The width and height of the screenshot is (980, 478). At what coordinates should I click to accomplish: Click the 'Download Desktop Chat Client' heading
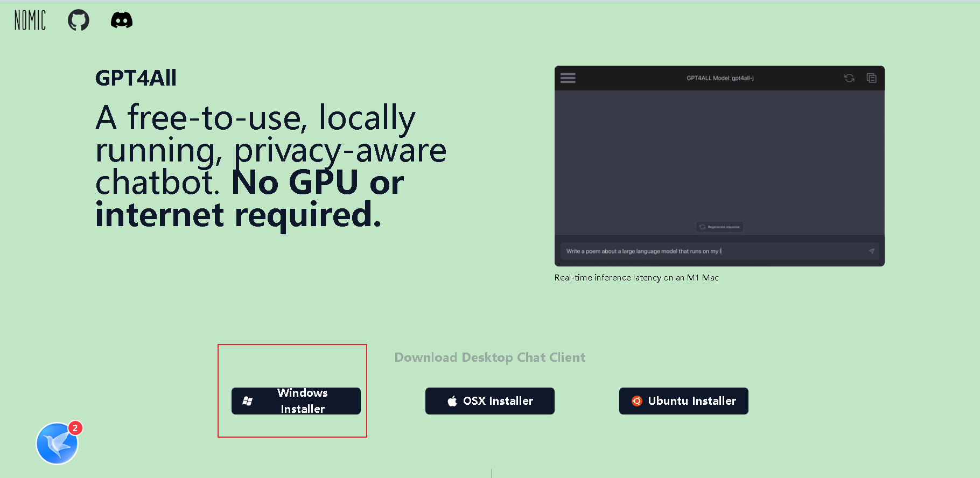pyautogui.click(x=490, y=357)
